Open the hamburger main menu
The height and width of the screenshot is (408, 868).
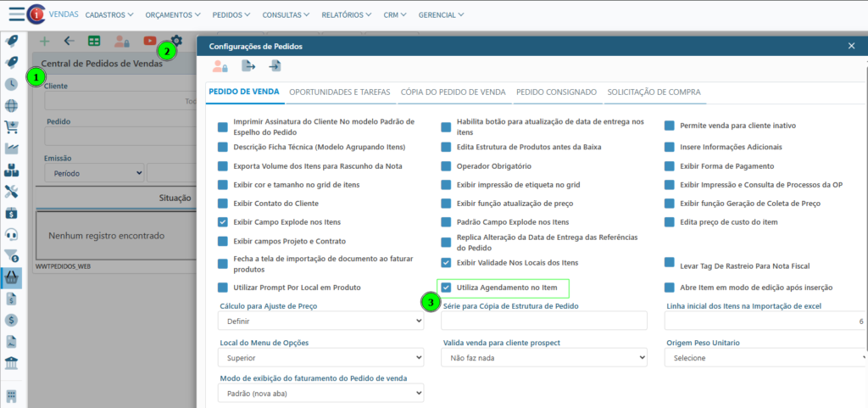[x=16, y=14]
